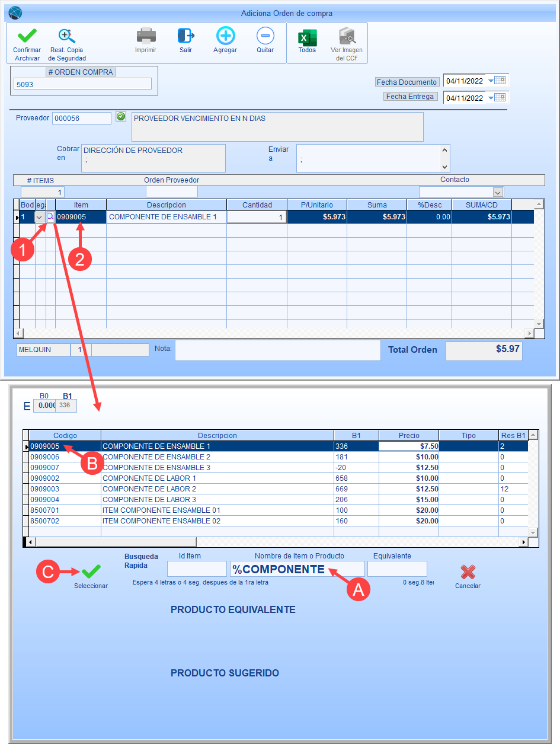
Task: Click the %Desc column header
Action: click(429, 205)
